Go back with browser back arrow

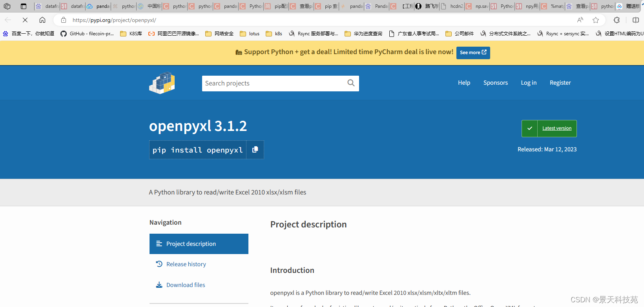point(8,20)
